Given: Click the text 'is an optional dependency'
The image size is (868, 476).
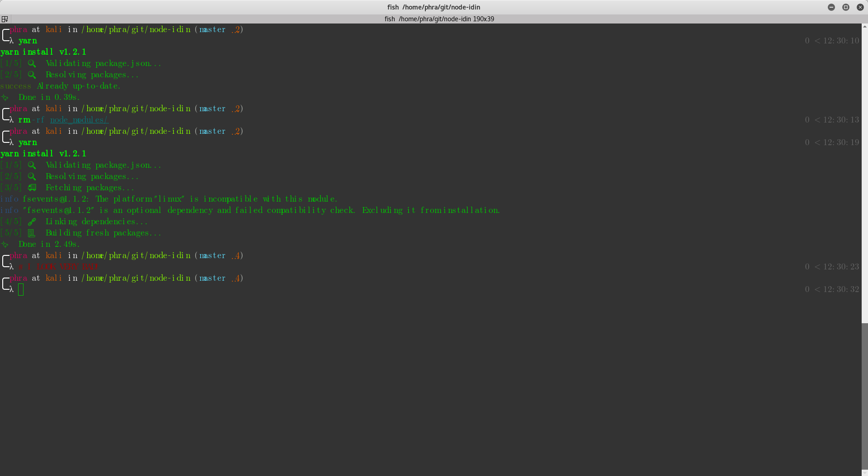Looking at the screenshot, I should pos(156,210).
